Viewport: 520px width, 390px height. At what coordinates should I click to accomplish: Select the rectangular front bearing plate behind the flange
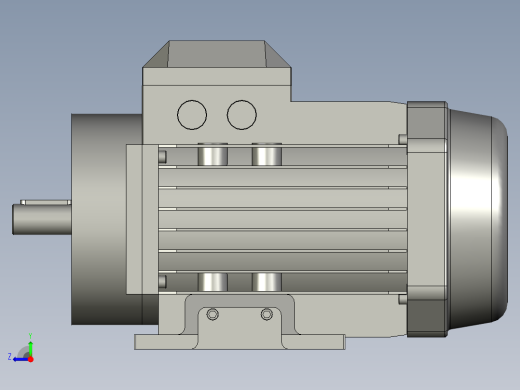pos(142,219)
